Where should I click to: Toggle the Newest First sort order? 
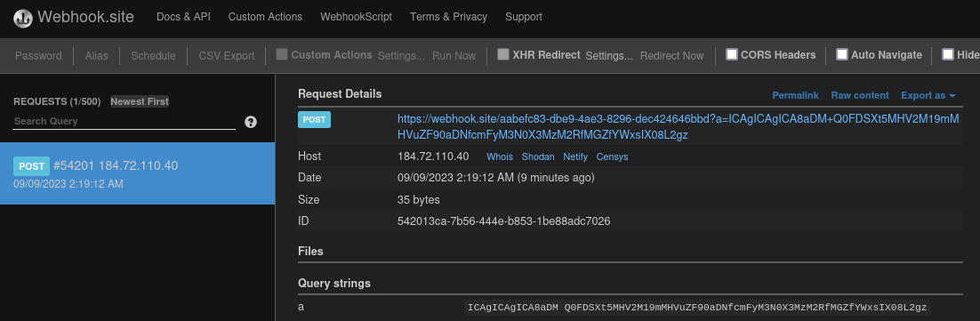tap(140, 101)
